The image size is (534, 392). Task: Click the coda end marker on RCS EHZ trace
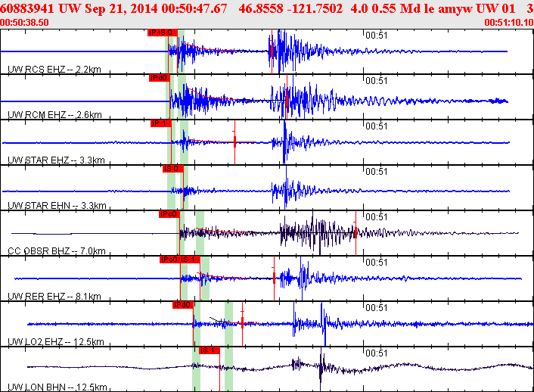272,51
